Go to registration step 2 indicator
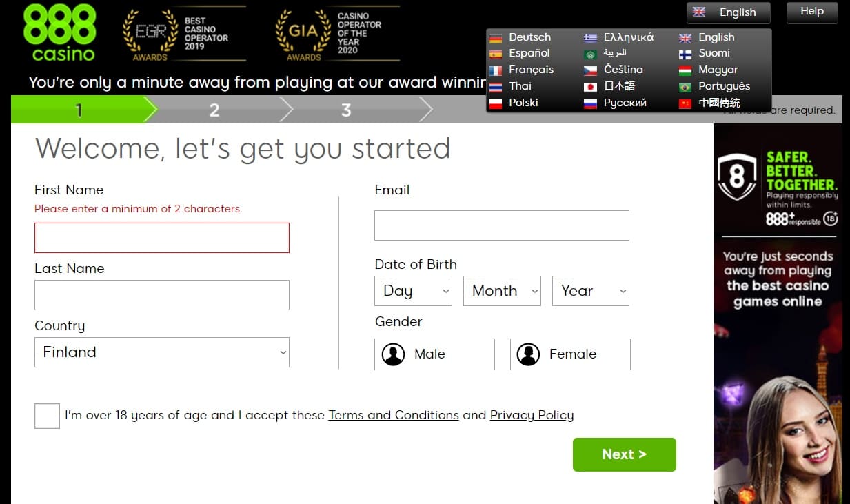The width and height of the screenshot is (850, 504). pyautogui.click(x=214, y=110)
